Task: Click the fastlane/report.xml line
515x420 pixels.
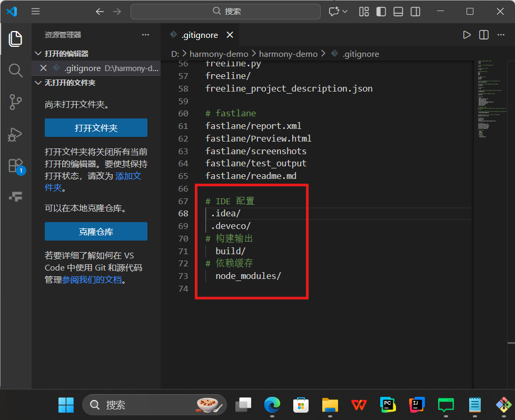Action: tap(253, 126)
